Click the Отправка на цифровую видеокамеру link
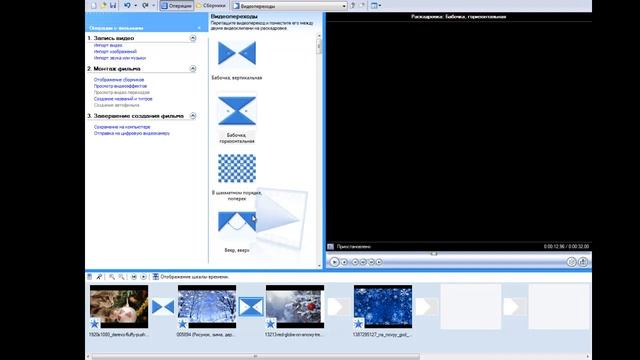 point(132,133)
